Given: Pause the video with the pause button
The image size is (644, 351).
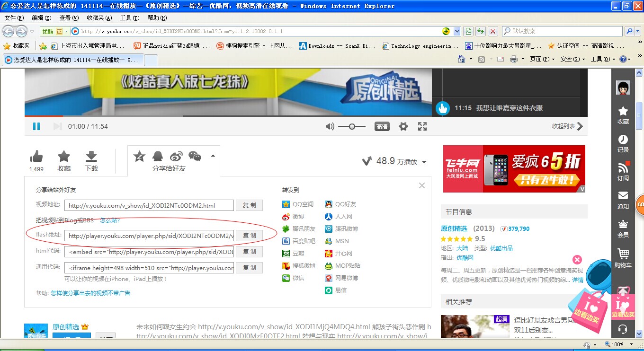Looking at the screenshot, I should click(36, 126).
